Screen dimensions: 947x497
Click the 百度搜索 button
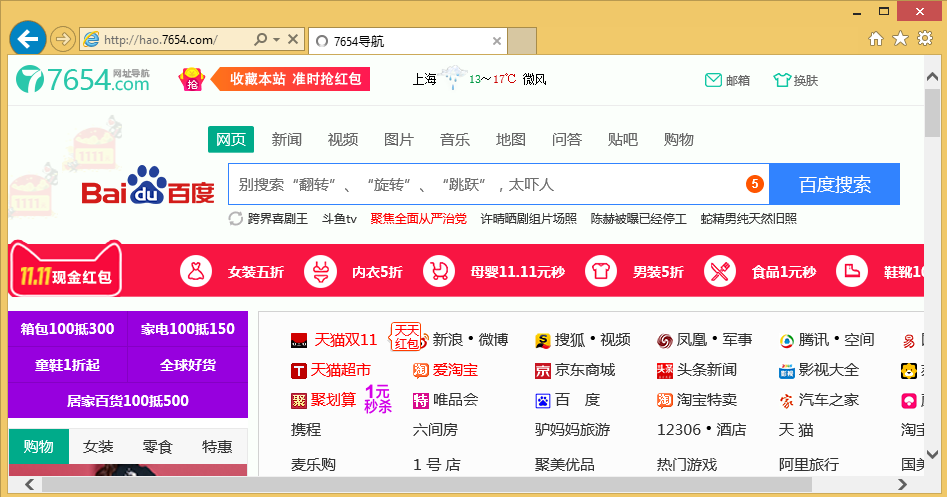pos(835,184)
